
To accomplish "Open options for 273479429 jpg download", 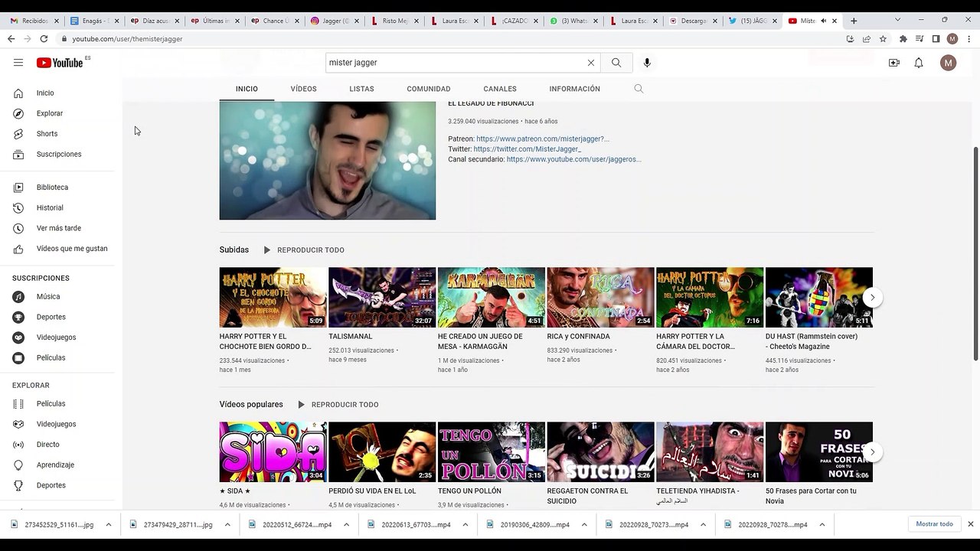I will (227, 525).
